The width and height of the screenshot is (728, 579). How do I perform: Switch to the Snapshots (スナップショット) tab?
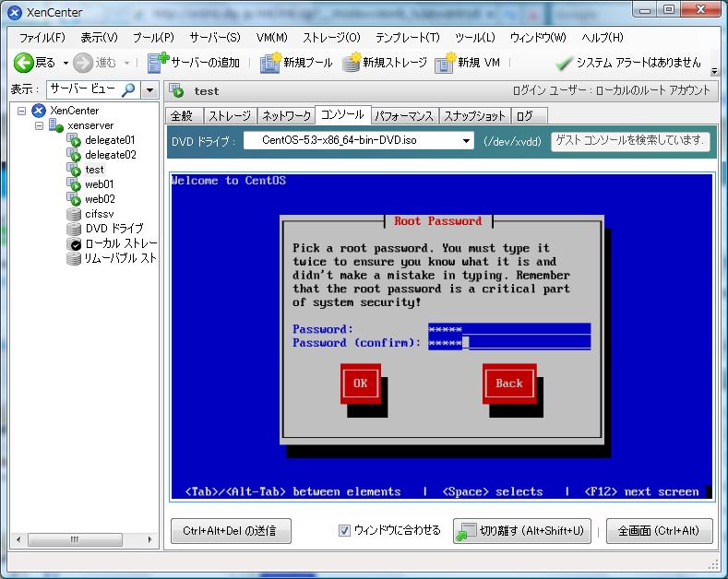(474, 115)
